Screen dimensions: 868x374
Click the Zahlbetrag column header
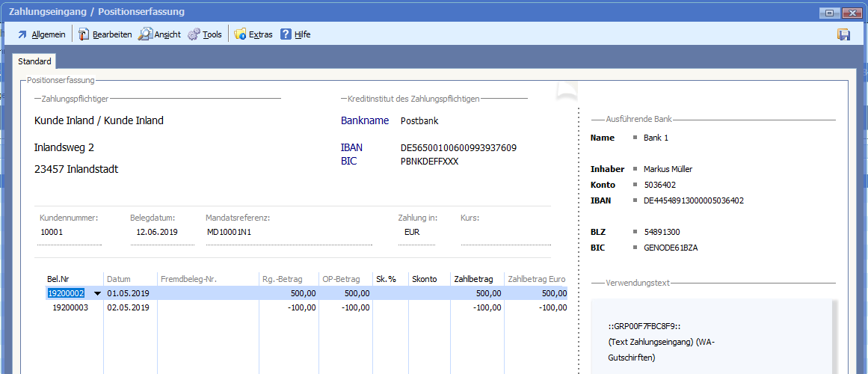pyautogui.click(x=475, y=279)
